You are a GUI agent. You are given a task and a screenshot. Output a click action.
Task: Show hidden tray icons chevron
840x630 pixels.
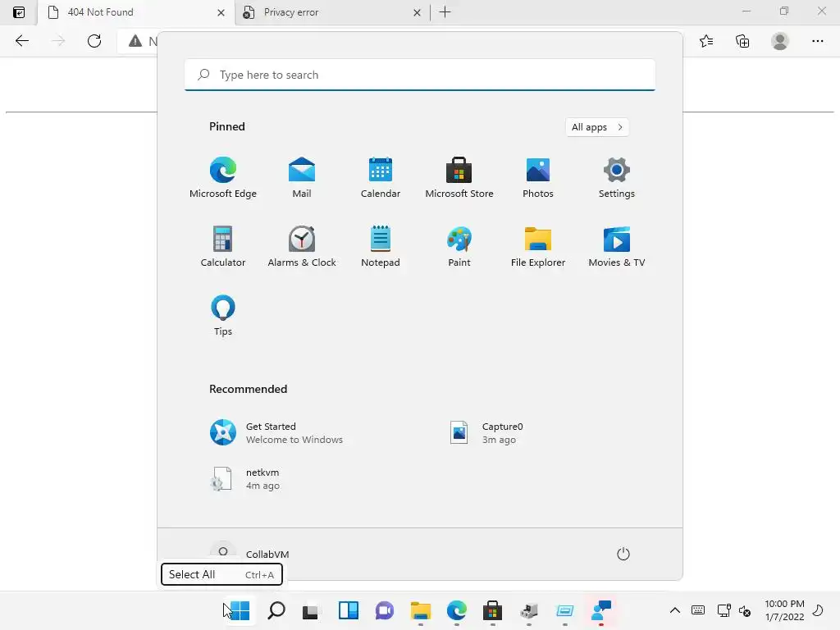675,610
